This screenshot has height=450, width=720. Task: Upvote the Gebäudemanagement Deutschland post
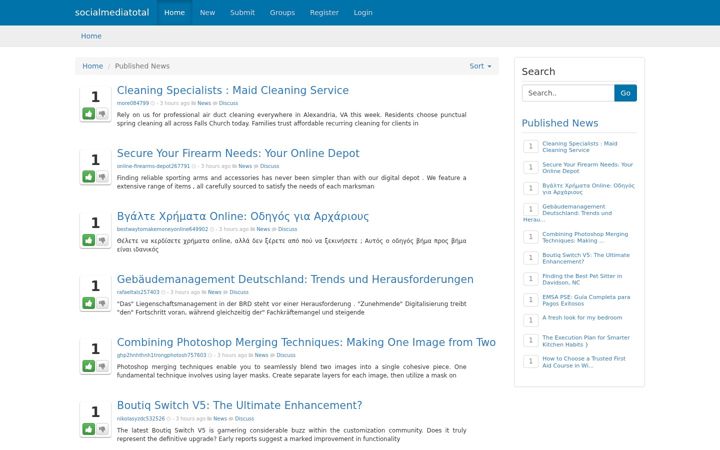click(x=89, y=303)
